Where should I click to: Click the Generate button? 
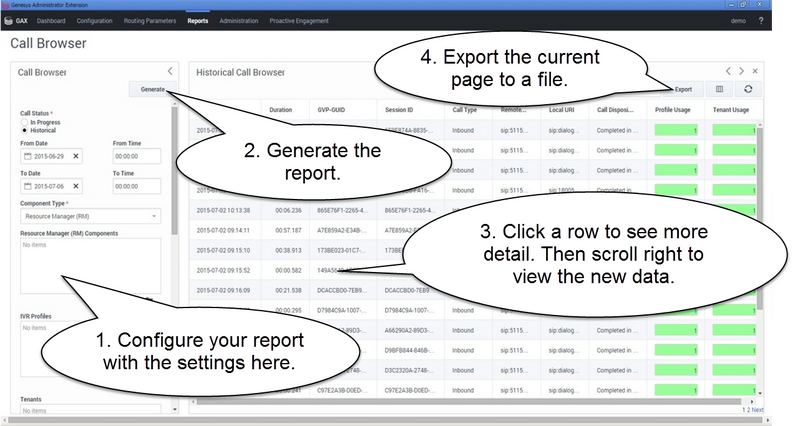click(x=152, y=89)
